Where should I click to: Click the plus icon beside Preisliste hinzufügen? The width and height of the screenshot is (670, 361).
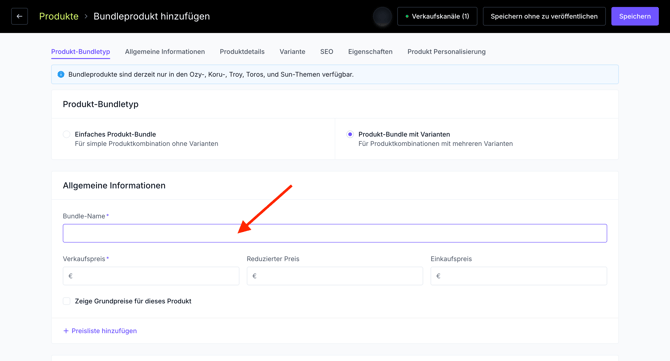[x=66, y=331]
